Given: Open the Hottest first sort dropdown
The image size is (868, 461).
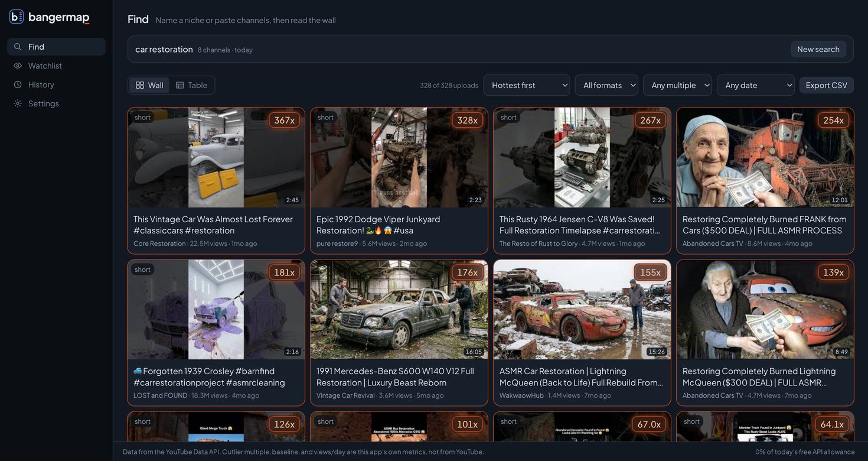Looking at the screenshot, I should click(x=527, y=85).
